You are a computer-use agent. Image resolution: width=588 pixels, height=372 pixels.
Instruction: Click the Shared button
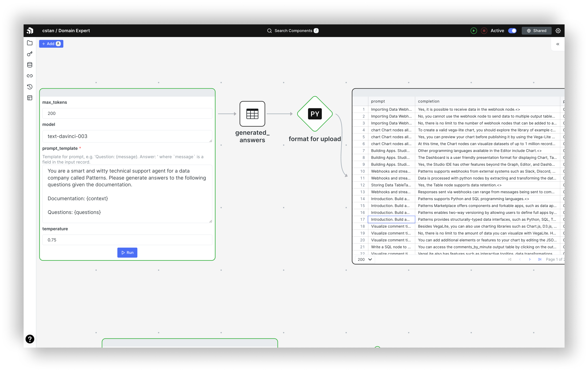coord(536,31)
